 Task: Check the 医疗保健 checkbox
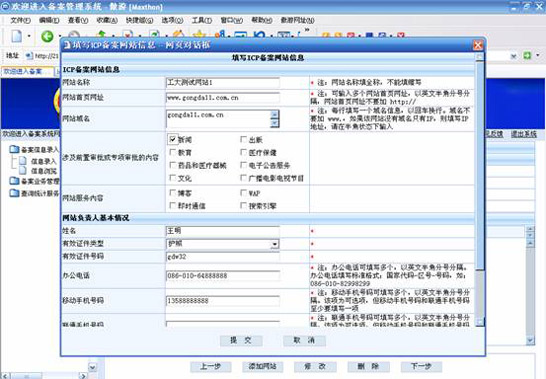pos(243,152)
